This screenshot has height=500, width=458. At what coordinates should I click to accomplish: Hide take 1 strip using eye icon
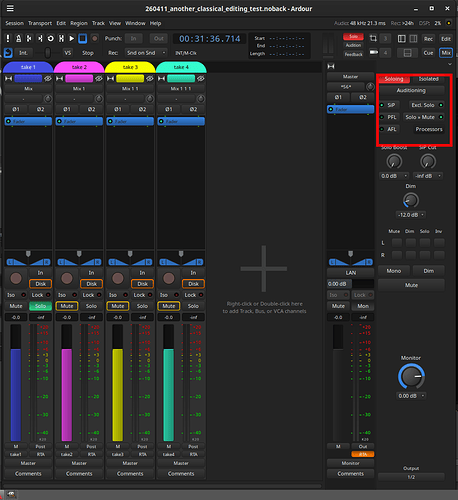(x=48, y=78)
